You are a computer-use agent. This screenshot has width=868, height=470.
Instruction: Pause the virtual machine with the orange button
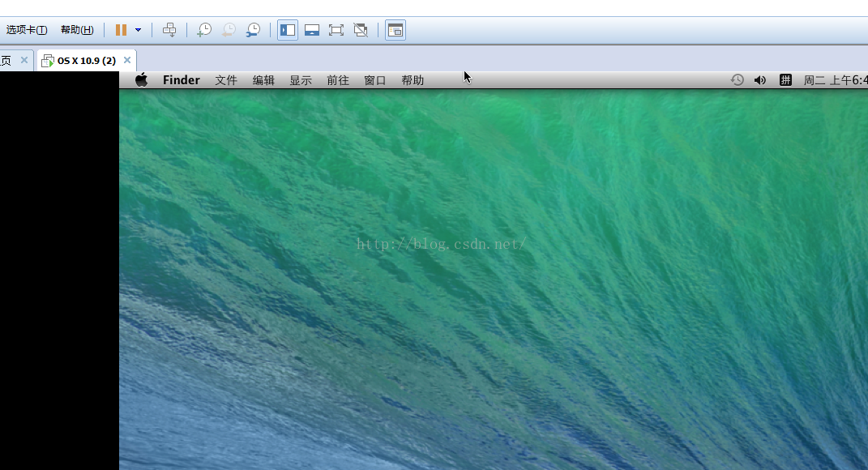[121, 30]
